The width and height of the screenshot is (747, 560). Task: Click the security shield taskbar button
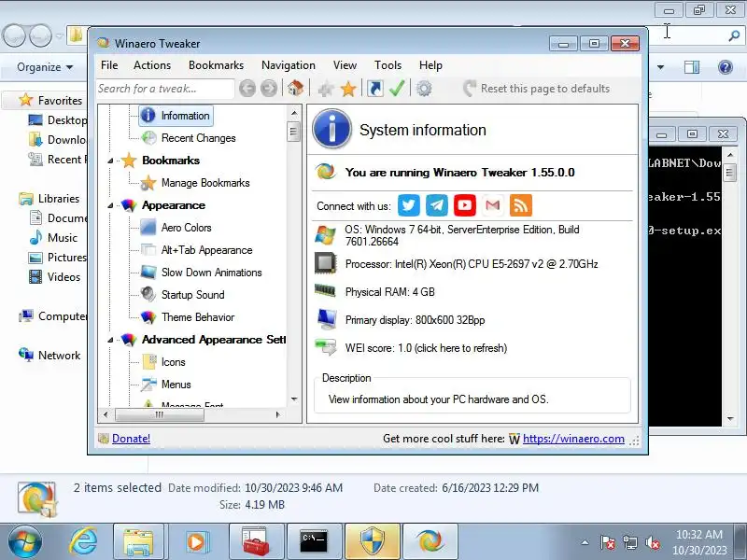click(372, 542)
